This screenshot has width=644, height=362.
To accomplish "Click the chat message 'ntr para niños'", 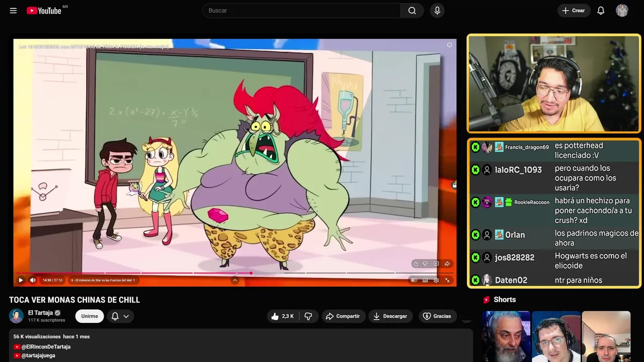I will click(x=579, y=280).
